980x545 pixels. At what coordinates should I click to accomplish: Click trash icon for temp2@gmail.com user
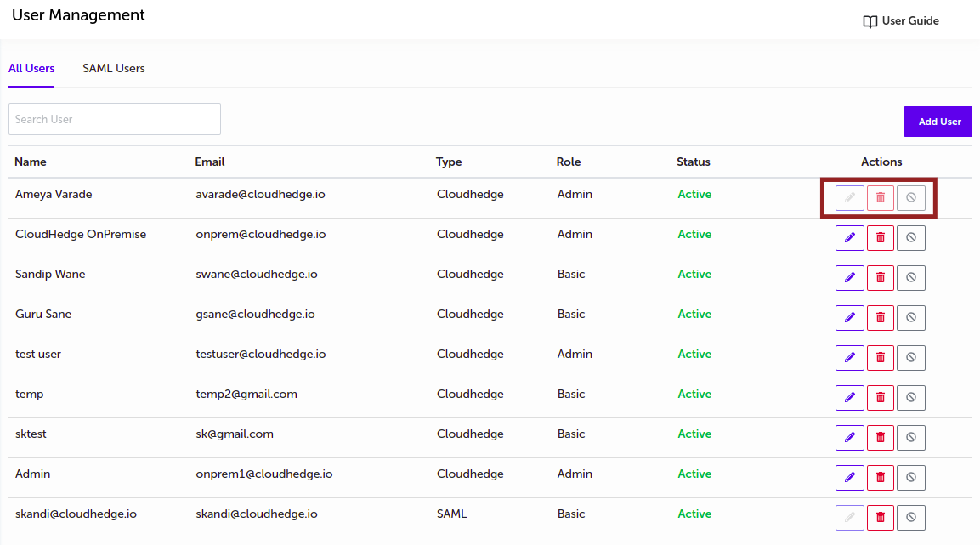pyautogui.click(x=880, y=398)
